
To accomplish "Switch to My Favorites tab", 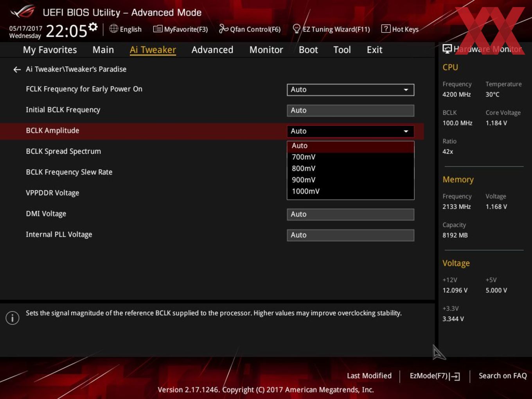I will [x=50, y=50].
